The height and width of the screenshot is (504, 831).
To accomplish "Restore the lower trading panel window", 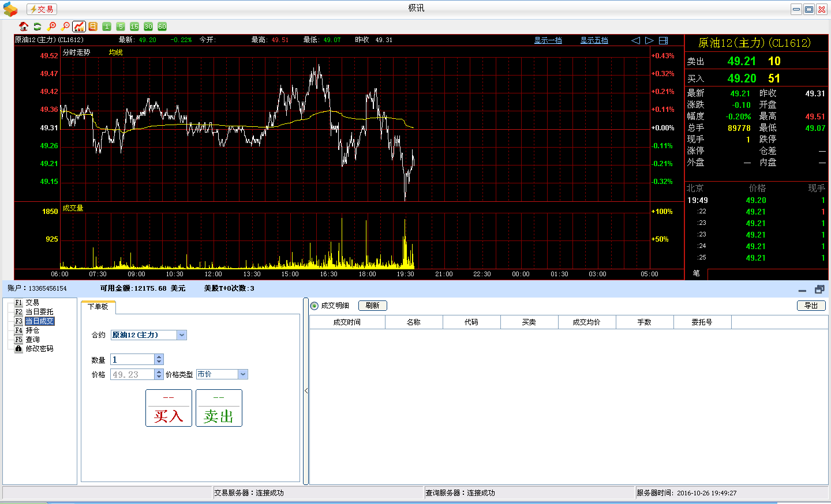I will [819, 289].
